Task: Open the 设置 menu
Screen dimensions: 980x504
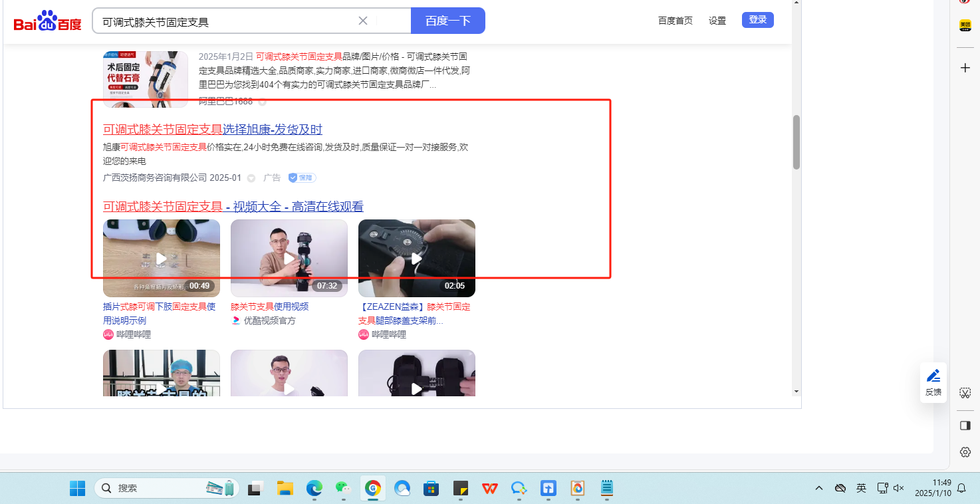Action: tap(717, 21)
